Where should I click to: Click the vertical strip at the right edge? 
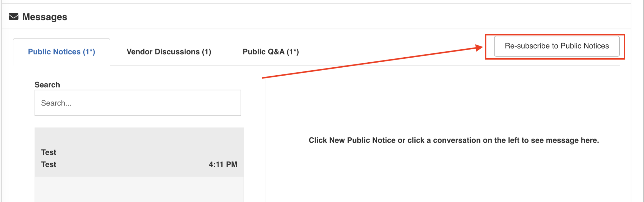point(637,101)
